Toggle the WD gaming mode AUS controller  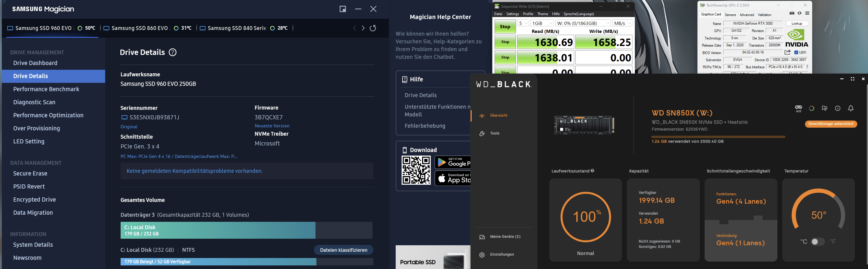pos(798,108)
